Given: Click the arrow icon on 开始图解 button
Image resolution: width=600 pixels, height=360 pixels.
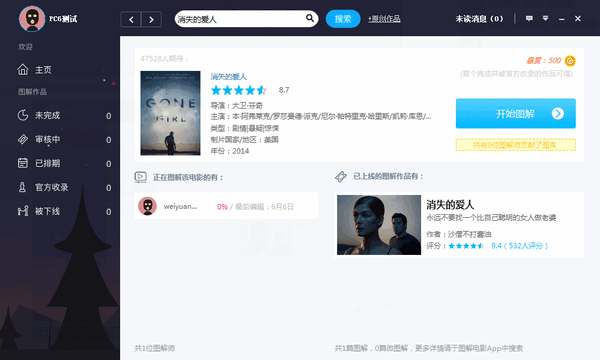Looking at the screenshot, I should click(x=558, y=114).
